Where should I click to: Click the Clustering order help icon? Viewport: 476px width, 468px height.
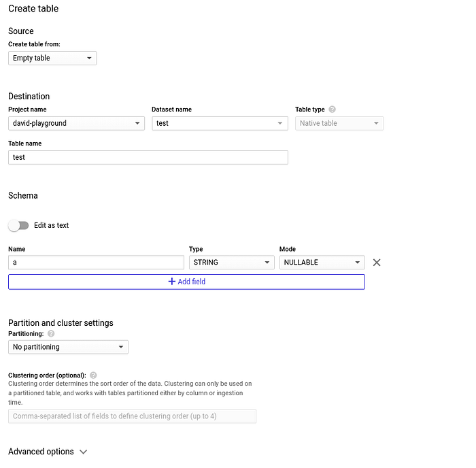coord(93,375)
